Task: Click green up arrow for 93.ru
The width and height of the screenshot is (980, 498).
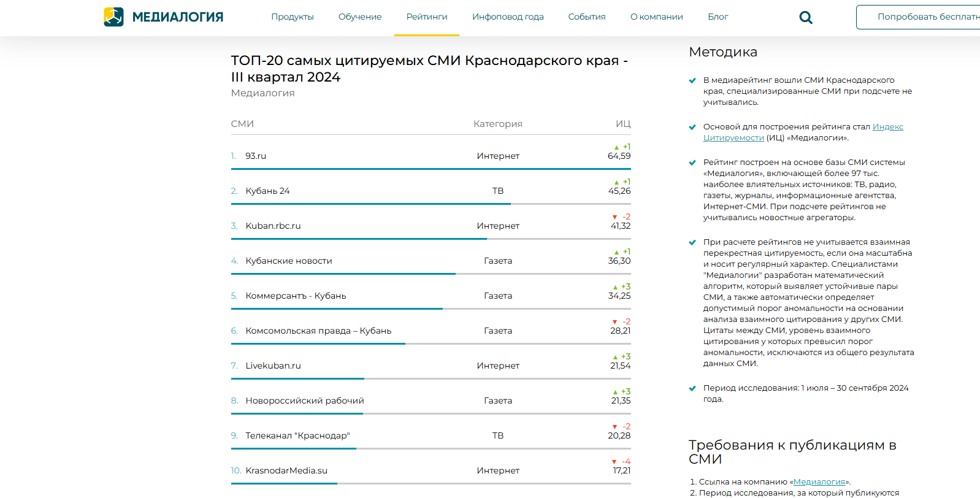Action: coord(616,147)
